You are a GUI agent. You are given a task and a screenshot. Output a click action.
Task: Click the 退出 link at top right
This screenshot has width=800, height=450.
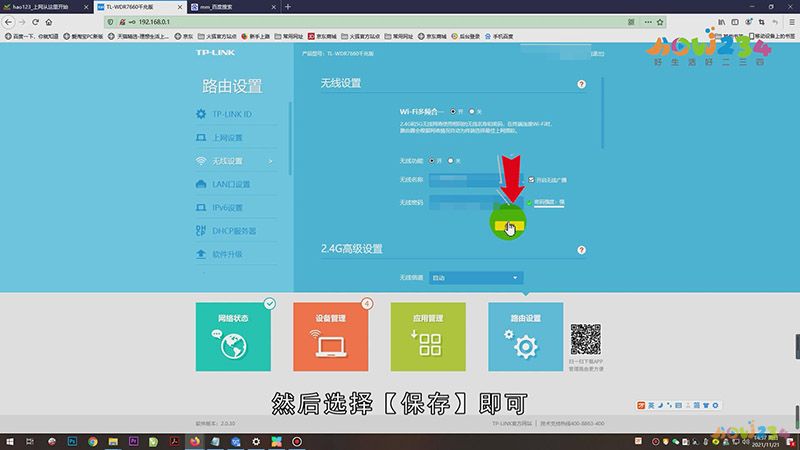click(x=598, y=54)
